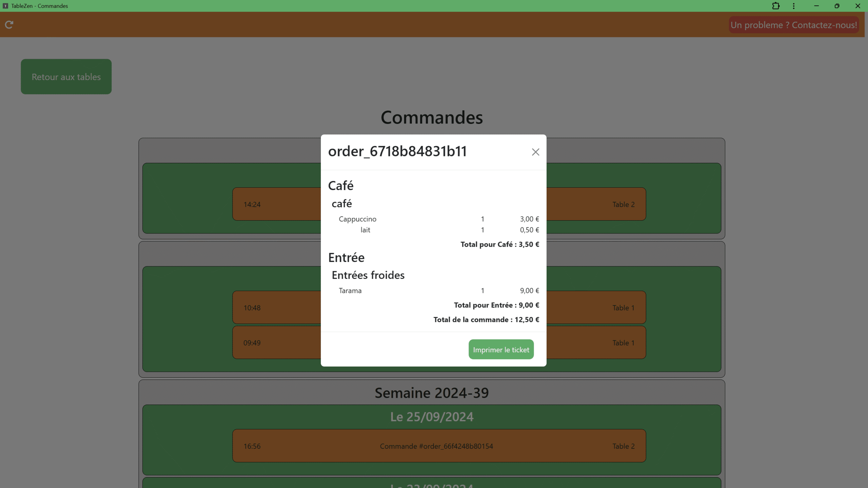
Task: Click the Tarama line item
Action: tap(350, 290)
